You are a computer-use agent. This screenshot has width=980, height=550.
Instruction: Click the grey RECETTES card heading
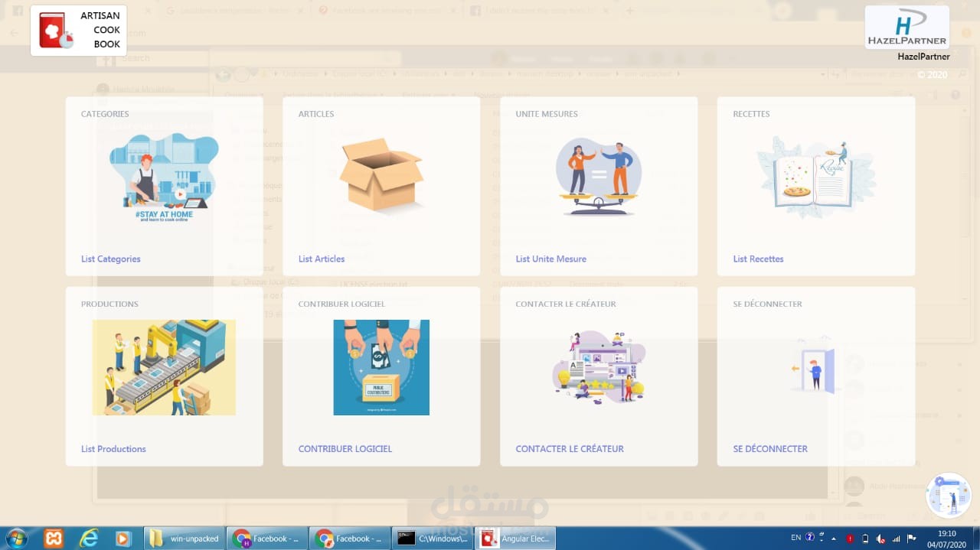pos(751,114)
